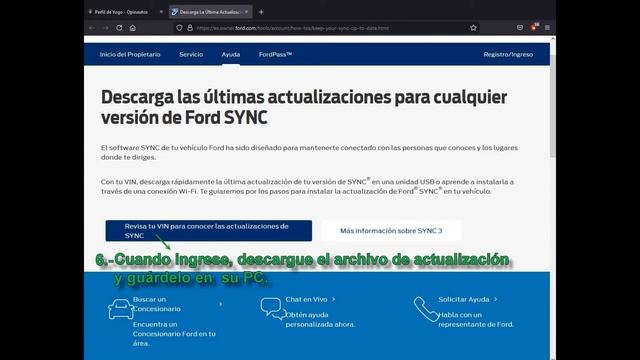The height and width of the screenshot is (360, 640).
Task: Click the telephone handset icon
Action: (x=426, y=309)
